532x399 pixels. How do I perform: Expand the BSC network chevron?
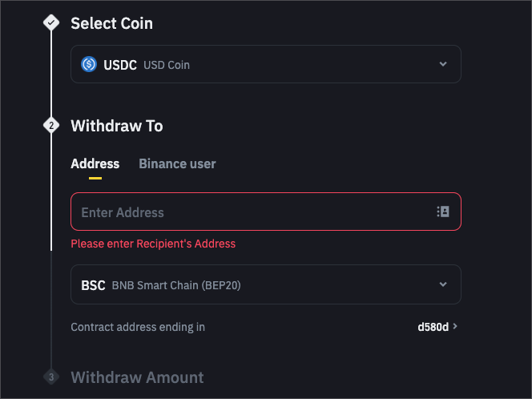(443, 284)
